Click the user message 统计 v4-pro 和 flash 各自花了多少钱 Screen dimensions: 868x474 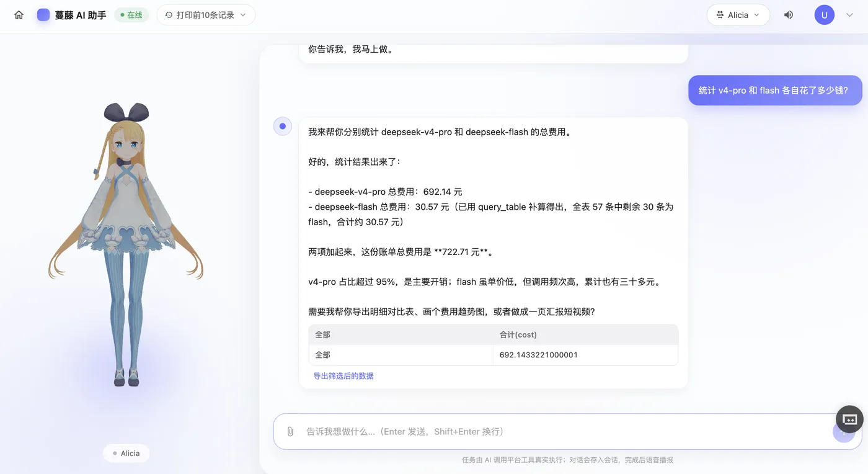coord(775,91)
